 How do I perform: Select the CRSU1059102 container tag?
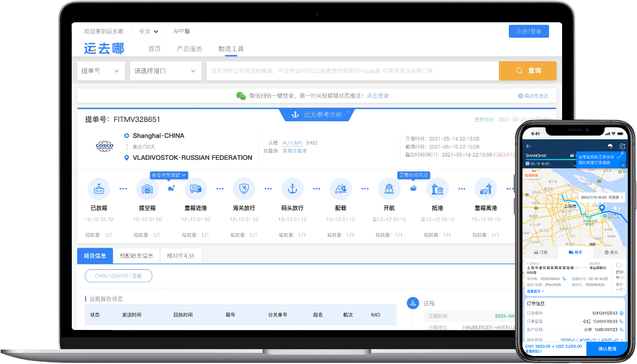(x=118, y=276)
